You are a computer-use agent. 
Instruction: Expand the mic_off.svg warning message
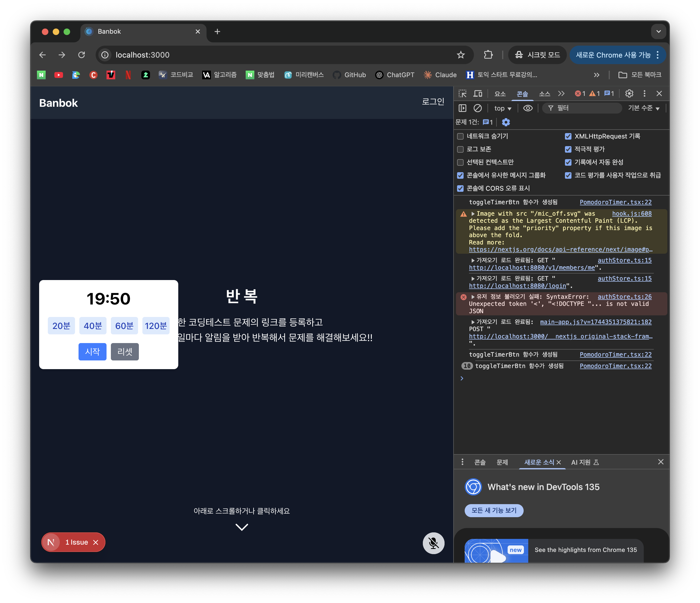pos(473,214)
